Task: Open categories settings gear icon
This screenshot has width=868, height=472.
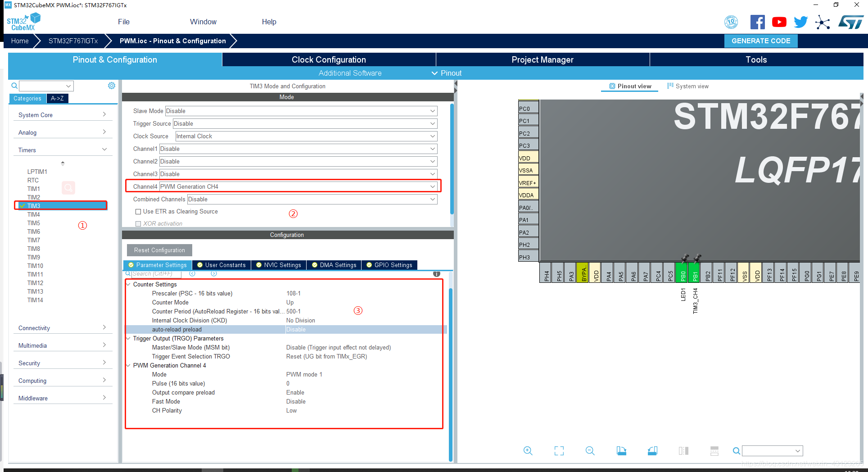Action: [x=112, y=86]
